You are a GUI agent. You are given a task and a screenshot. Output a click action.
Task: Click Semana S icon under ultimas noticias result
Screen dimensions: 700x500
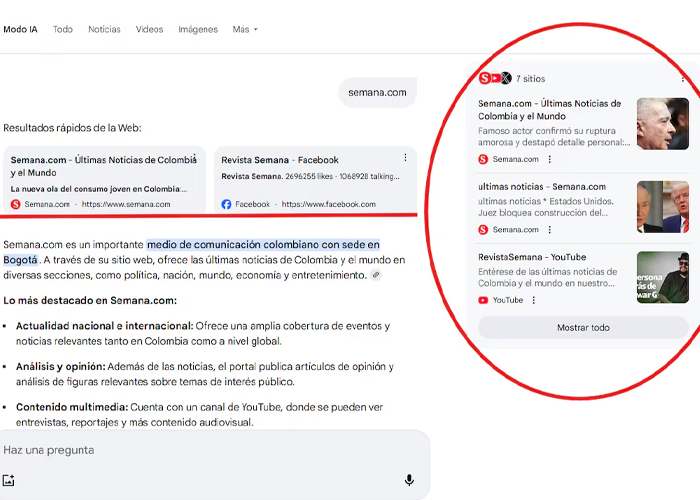coord(483,230)
